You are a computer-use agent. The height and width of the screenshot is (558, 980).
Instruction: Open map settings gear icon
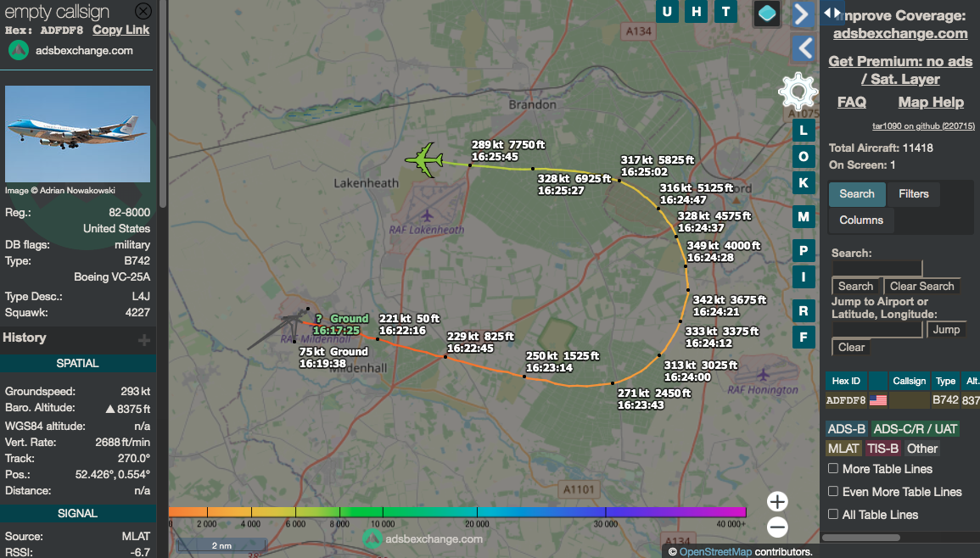(x=798, y=92)
